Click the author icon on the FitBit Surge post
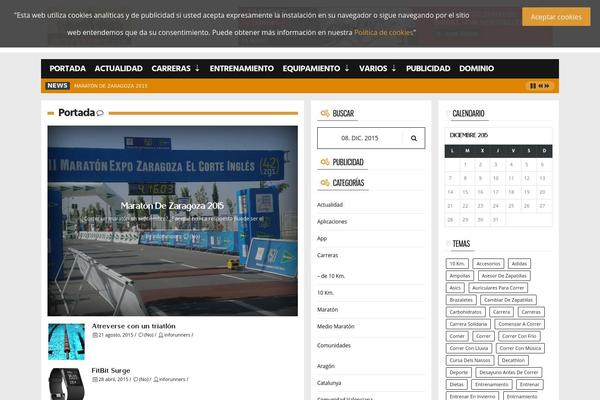Screen dimensions: 600x400 click(156, 379)
